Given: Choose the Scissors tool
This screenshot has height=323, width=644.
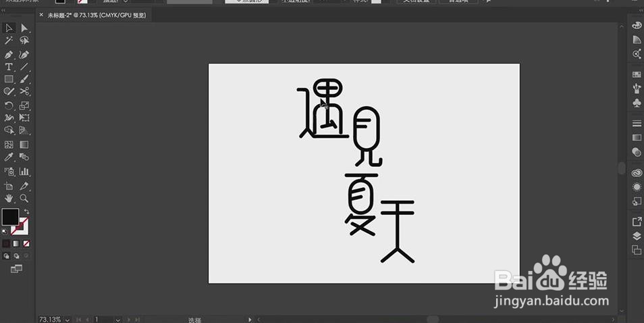Looking at the screenshot, I should coord(24,92).
